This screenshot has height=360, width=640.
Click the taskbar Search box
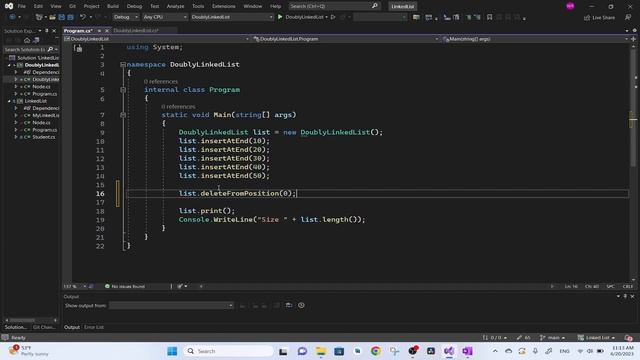(229, 351)
